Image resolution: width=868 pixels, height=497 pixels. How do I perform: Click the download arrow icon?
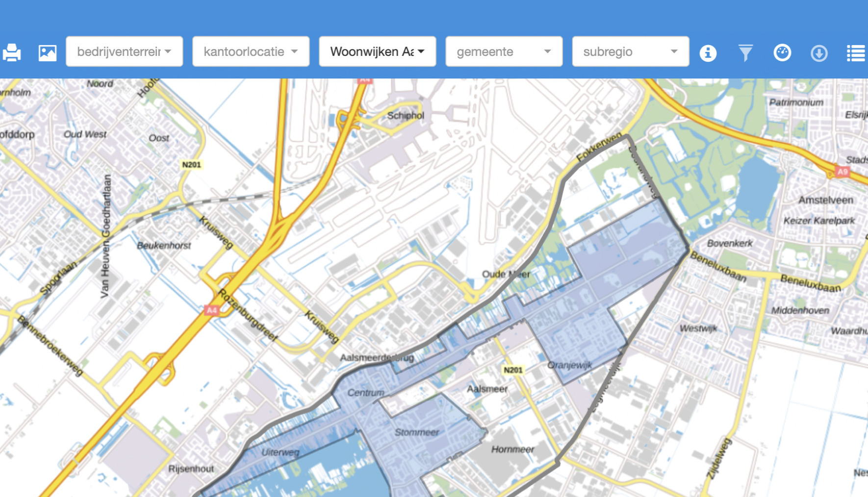(x=819, y=53)
